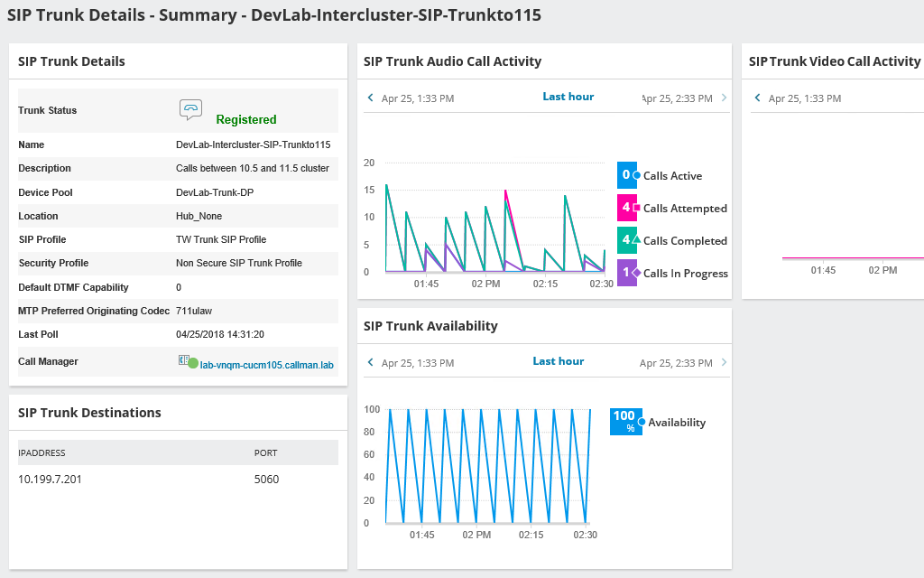Click the Trunk Status speech bubble icon
Viewport: 924px width, 578px height.
pos(190,108)
